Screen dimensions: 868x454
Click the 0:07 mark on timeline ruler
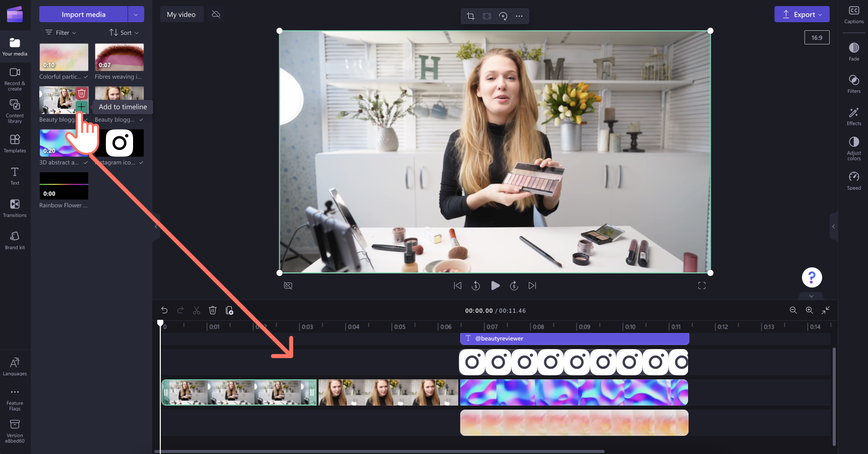(492, 327)
